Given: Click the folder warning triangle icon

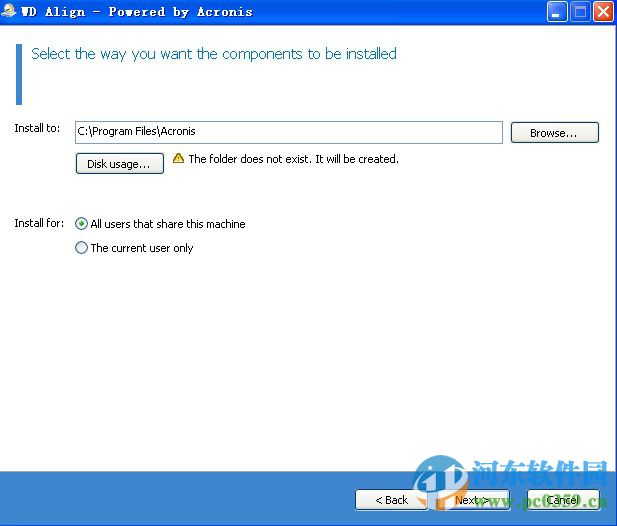Looking at the screenshot, I should [178, 158].
